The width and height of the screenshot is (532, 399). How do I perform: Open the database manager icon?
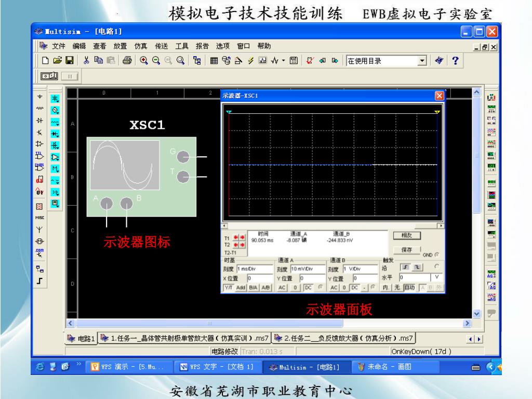tap(226, 60)
